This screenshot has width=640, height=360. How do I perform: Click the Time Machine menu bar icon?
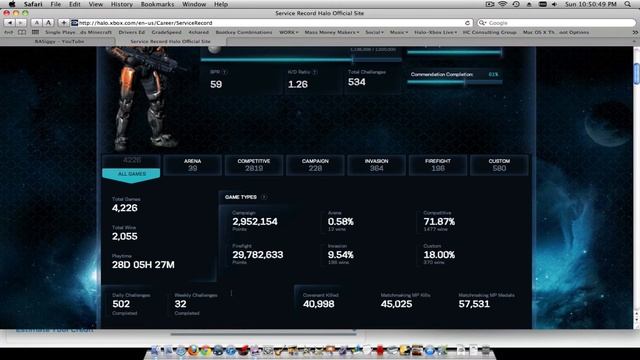[x=516, y=4]
